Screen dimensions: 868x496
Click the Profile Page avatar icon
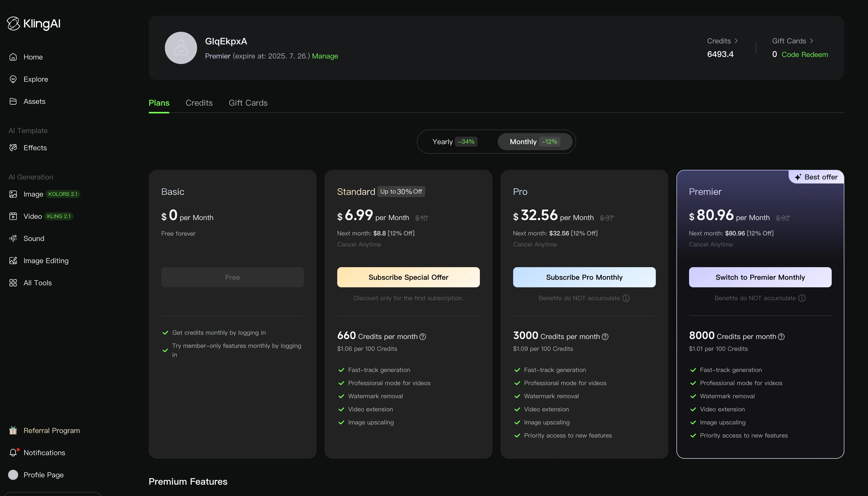tap(13, 475)
